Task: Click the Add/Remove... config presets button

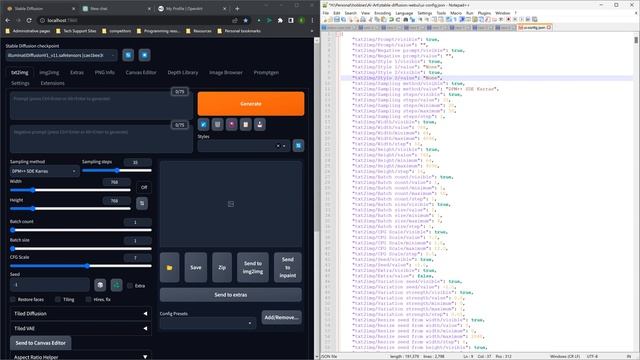Action: (x=281, y=317)
